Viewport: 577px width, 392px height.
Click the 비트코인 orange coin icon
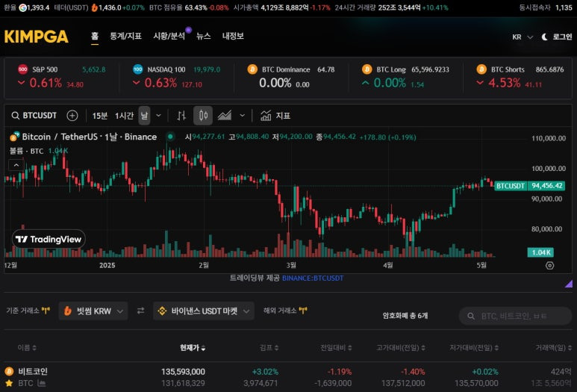pyautogui.click(x=9, y=371)
